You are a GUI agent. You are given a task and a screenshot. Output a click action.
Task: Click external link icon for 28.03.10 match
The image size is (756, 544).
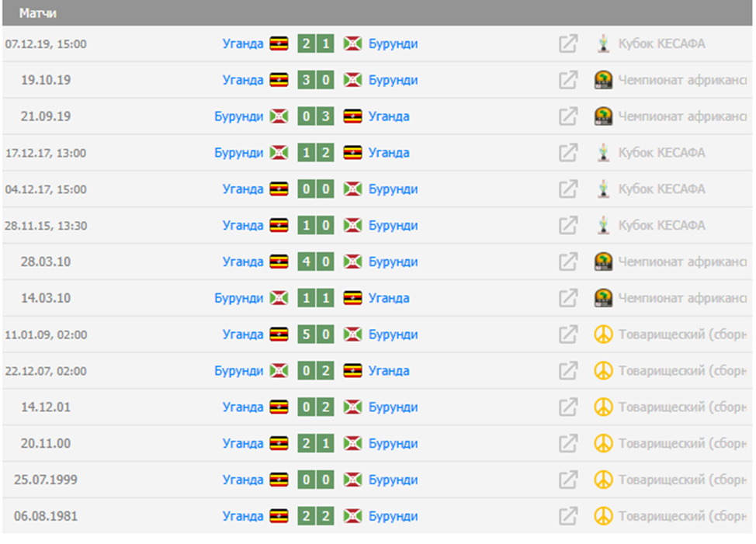568,262
